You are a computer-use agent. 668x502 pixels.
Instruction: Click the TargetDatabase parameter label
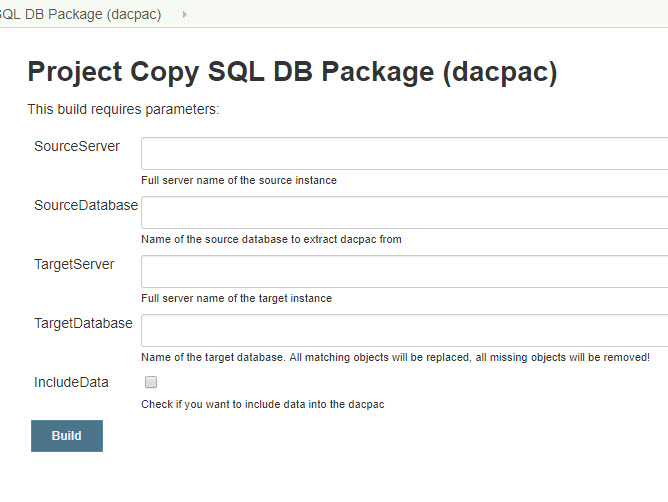(x=83, y=323)
